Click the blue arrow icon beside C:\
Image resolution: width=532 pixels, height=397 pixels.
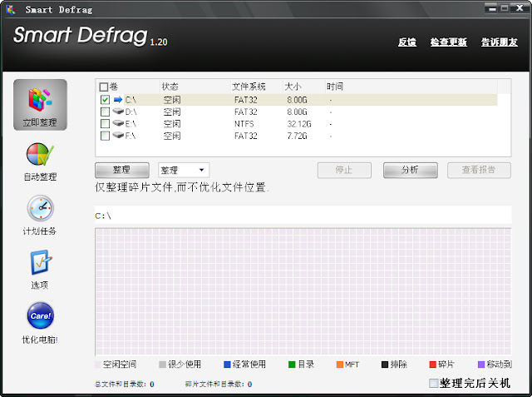click(x=118, y=100)
